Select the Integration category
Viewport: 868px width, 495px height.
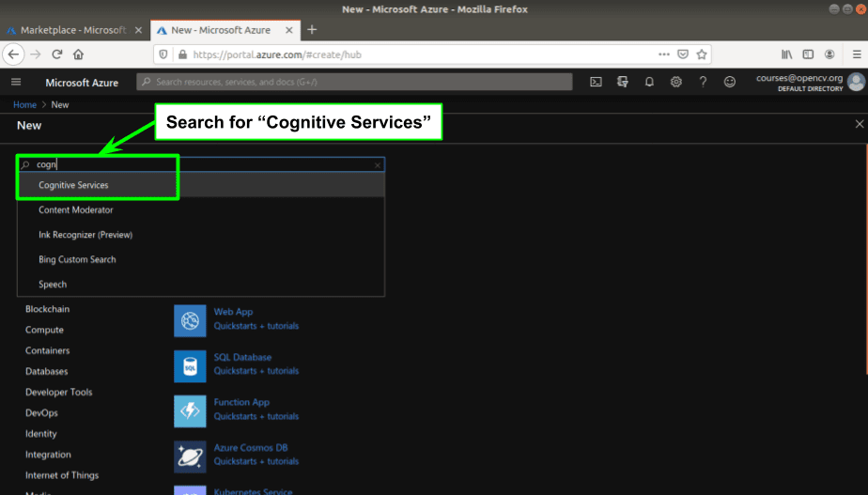pyautogui.click(x=48, y=455)
